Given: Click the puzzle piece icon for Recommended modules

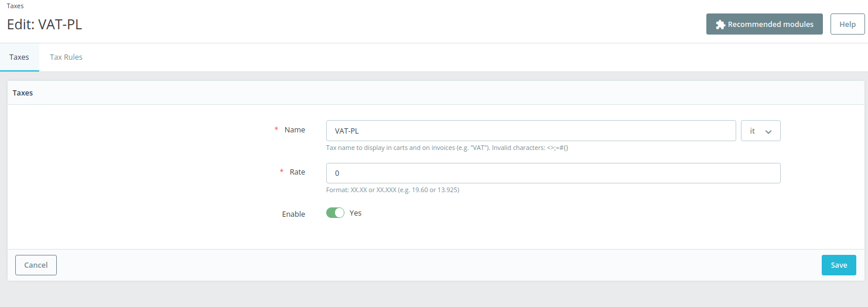Looking at the screenshot, I should click(720, 25).
